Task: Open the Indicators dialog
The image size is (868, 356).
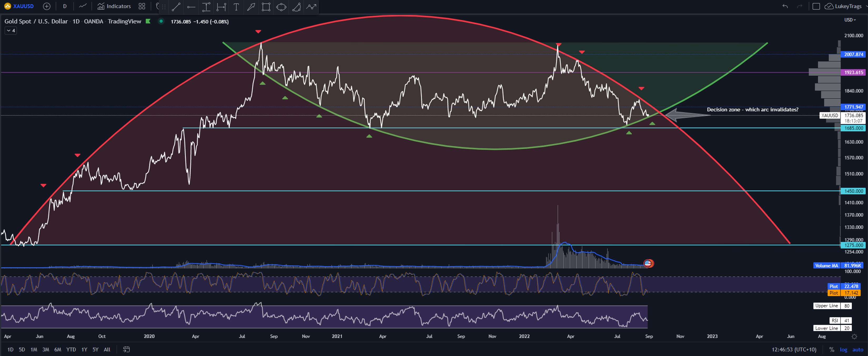Action: pyautogui.click(x=114, y=6)
